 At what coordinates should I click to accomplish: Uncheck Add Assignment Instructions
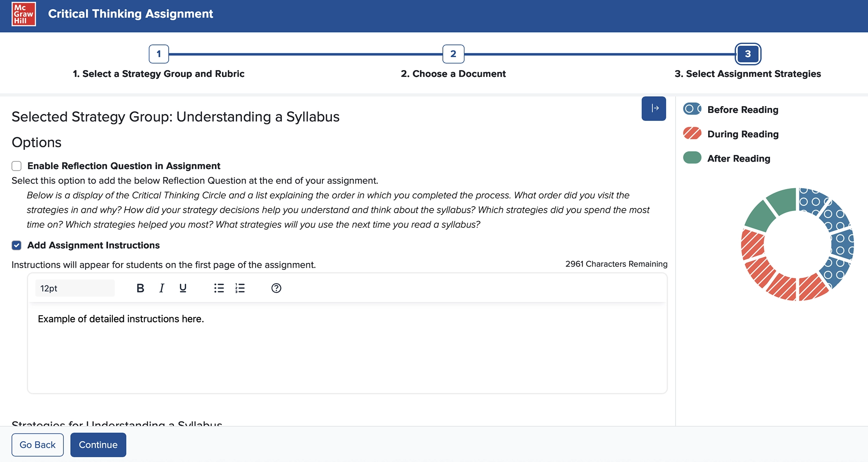click(x=16, y=245)
